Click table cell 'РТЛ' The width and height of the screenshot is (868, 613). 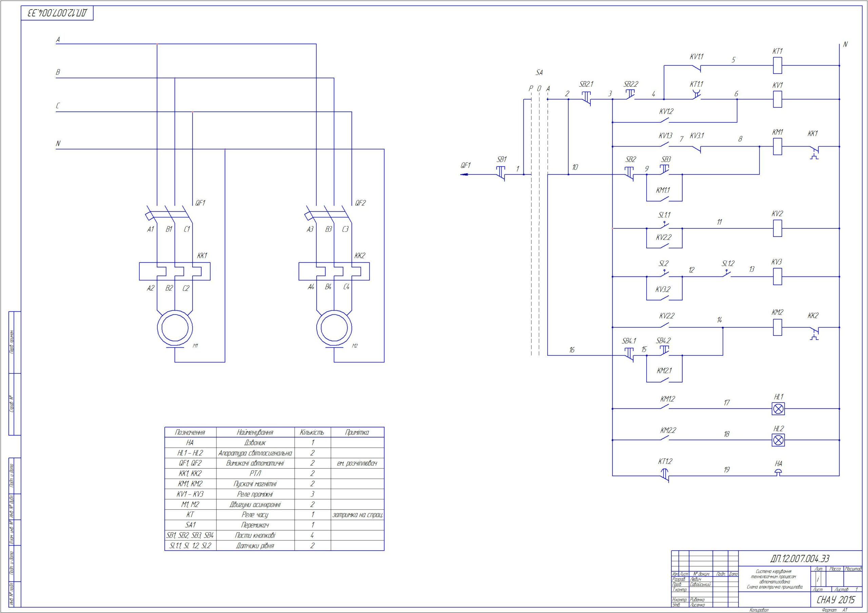click(x=255, y=473)
